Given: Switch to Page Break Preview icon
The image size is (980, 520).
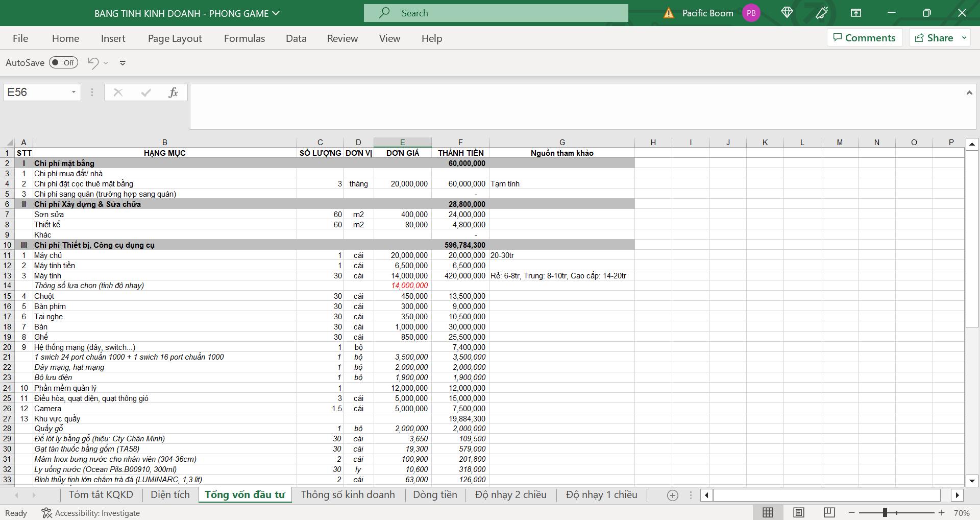Looking at the screenshot, I should (829, 512).
